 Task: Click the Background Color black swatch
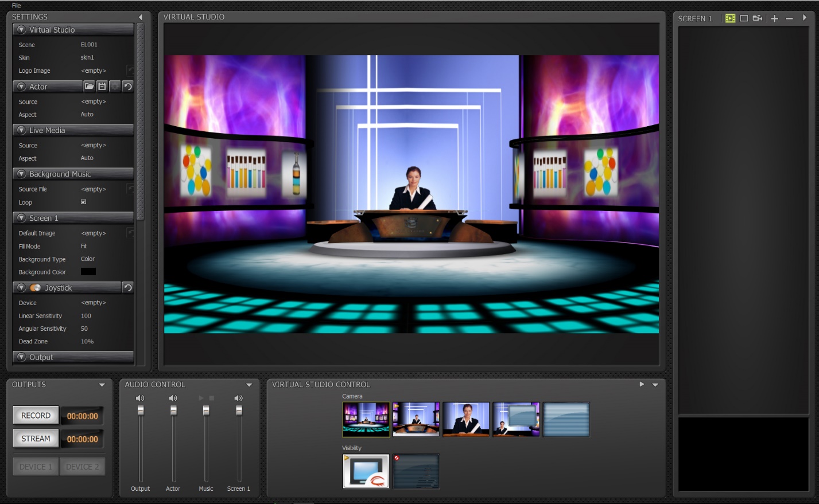pyautogui.click(x=88, y=272)
